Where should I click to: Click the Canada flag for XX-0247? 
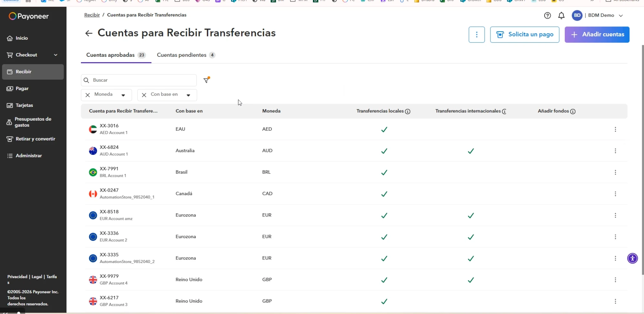point(93,194)
